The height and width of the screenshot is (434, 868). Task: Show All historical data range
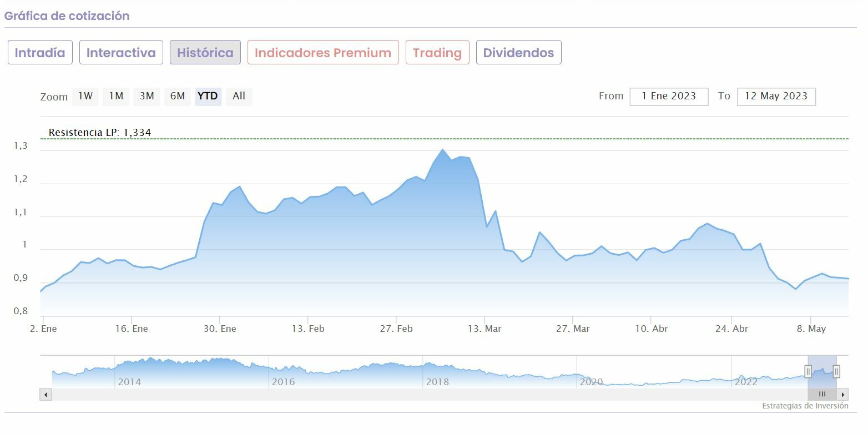click(x=239, y=96)
